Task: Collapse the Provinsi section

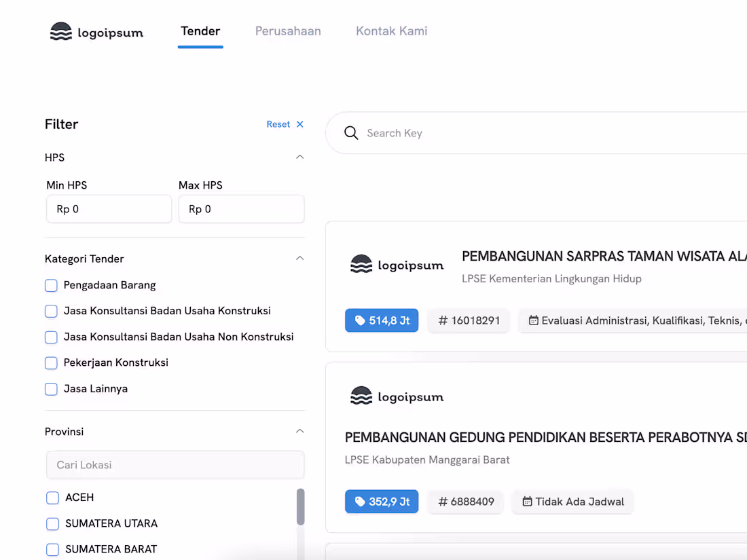Action: pyautogui.click(x=299, y=431)
